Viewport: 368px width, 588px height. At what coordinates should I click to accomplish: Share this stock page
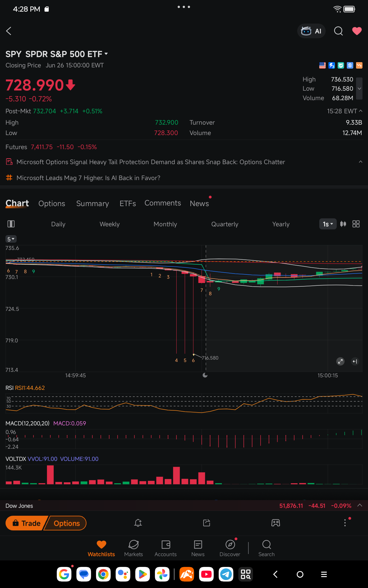click(207, 523)
